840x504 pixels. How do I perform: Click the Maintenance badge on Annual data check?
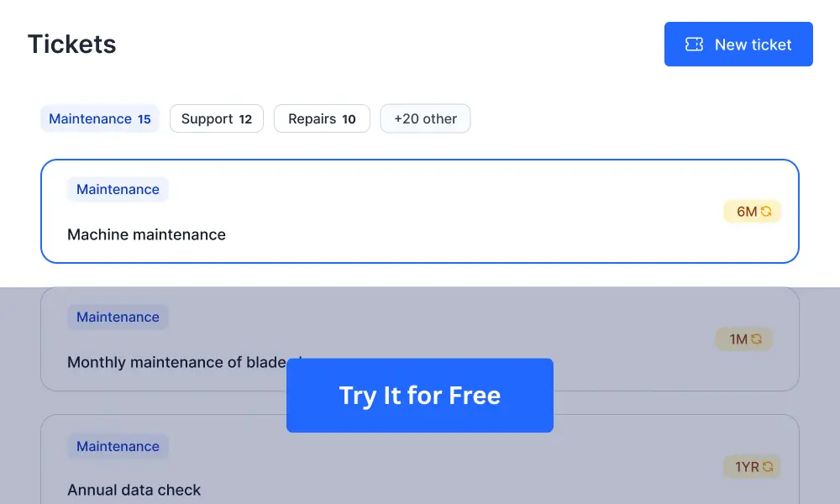[118, 446]
